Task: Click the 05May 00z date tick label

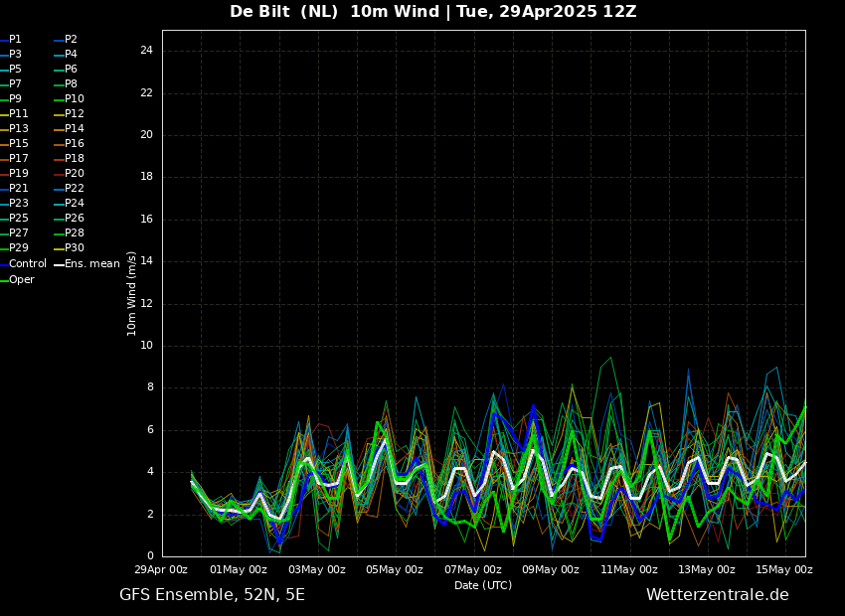Action: (395, 570)
